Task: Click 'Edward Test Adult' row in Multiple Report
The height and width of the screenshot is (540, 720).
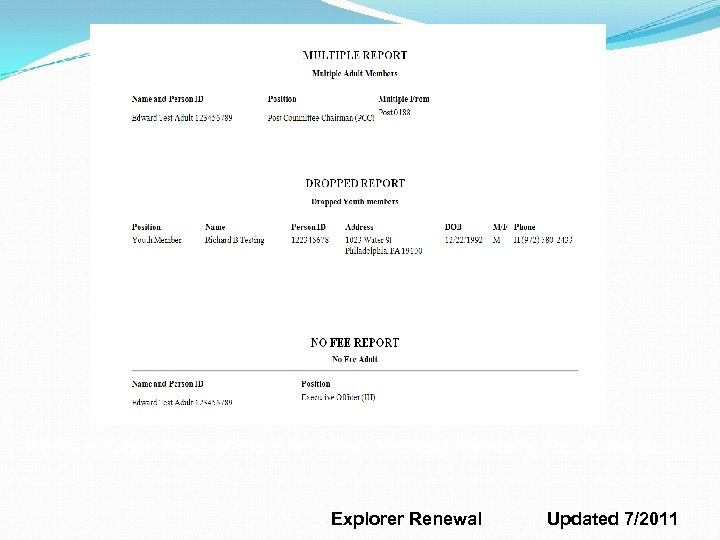Action: coord(182,118)
